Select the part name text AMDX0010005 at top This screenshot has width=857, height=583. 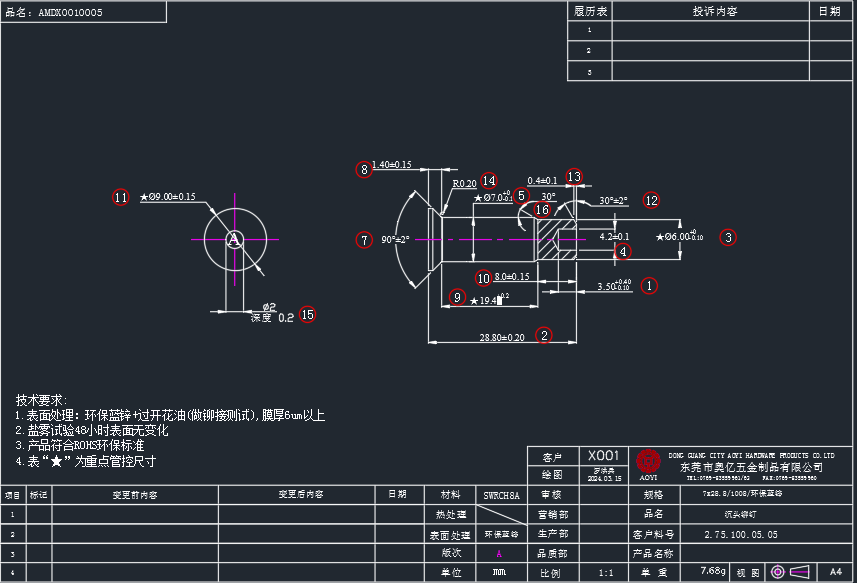click(x=70, y=13)
